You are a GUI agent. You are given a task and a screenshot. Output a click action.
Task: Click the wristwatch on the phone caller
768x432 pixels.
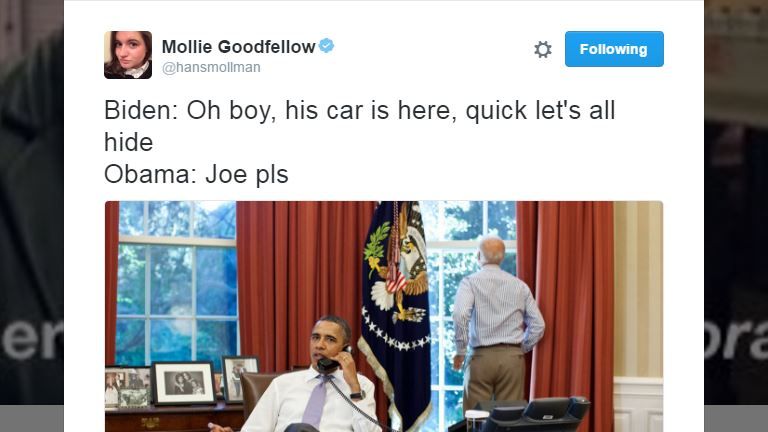358,395
